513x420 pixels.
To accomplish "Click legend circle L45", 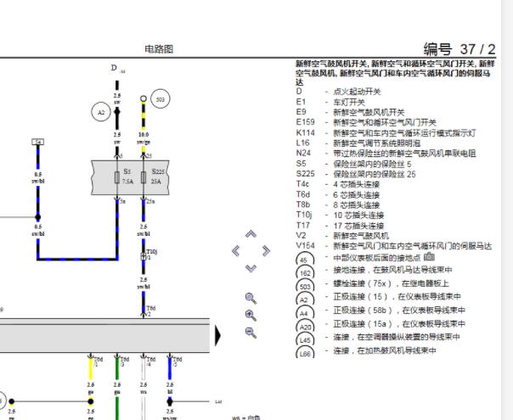I will 305,339.
